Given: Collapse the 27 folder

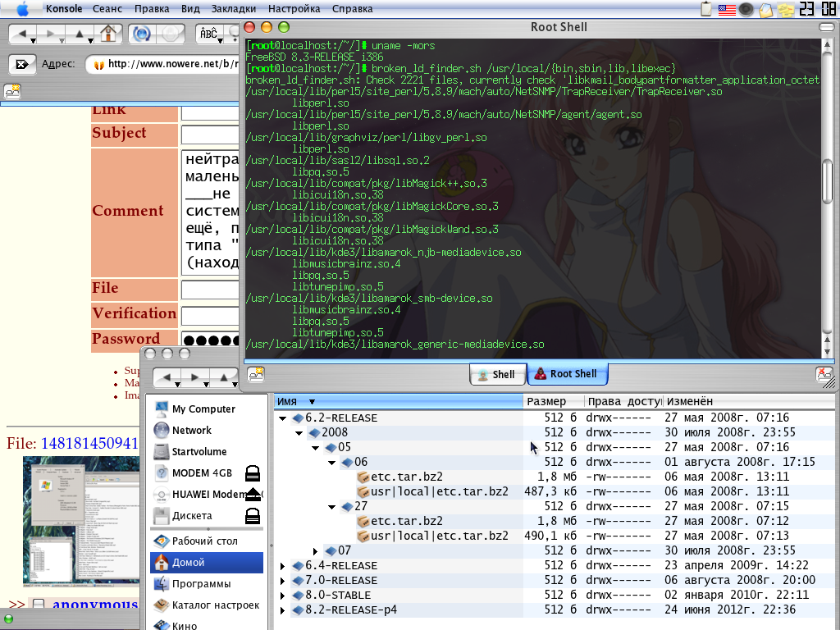Looking at the screenshot, I should click(x=332, y=507).
